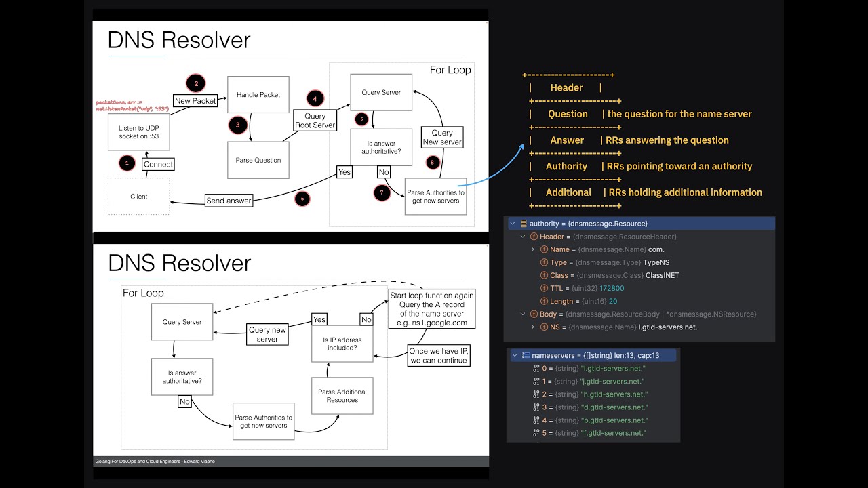Collapse the Body field node
Viewport: 868px width, 488px height.
click(523, 314)
